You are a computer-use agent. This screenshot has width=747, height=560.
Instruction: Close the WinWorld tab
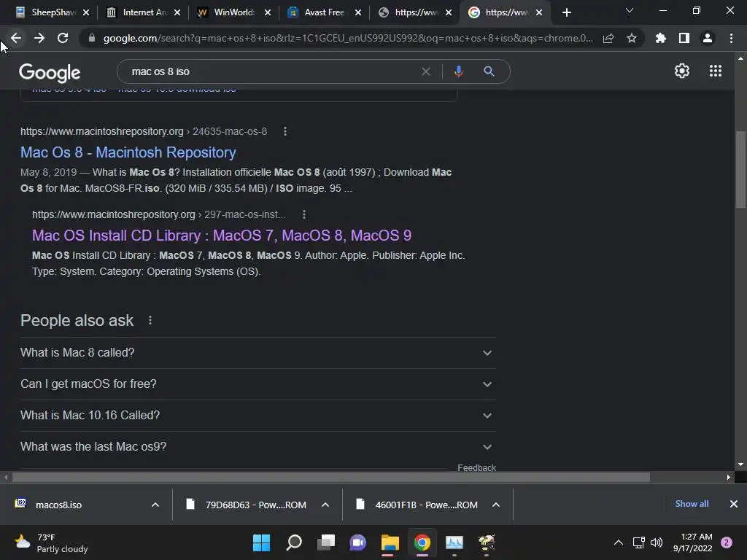coord(268,13)
